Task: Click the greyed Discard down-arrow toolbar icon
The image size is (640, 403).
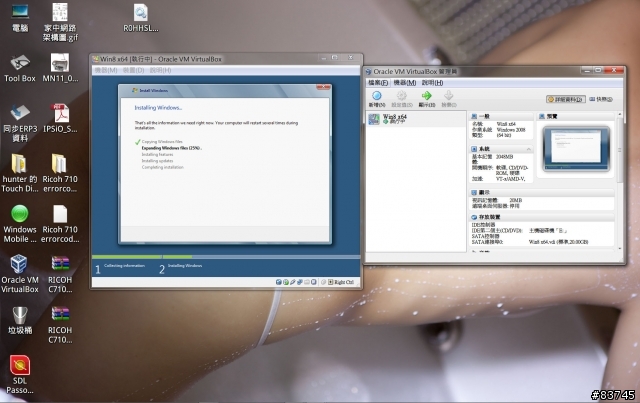Action: coord(449,96)
